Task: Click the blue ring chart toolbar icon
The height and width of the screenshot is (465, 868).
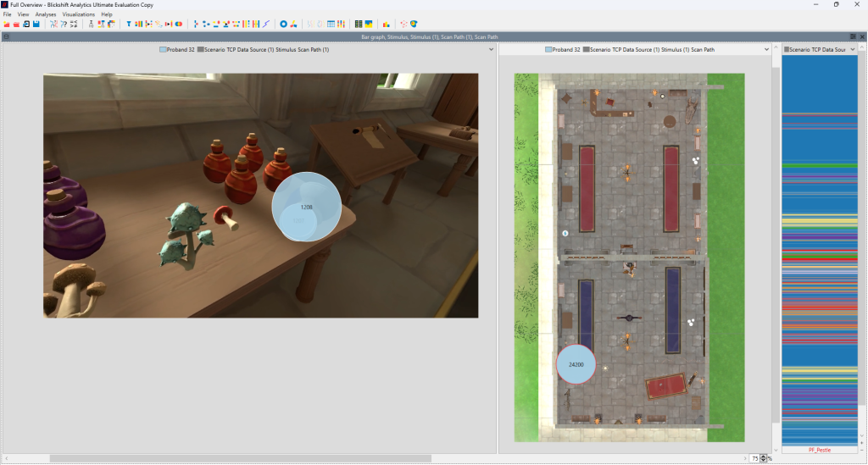Action: [284, 24]
